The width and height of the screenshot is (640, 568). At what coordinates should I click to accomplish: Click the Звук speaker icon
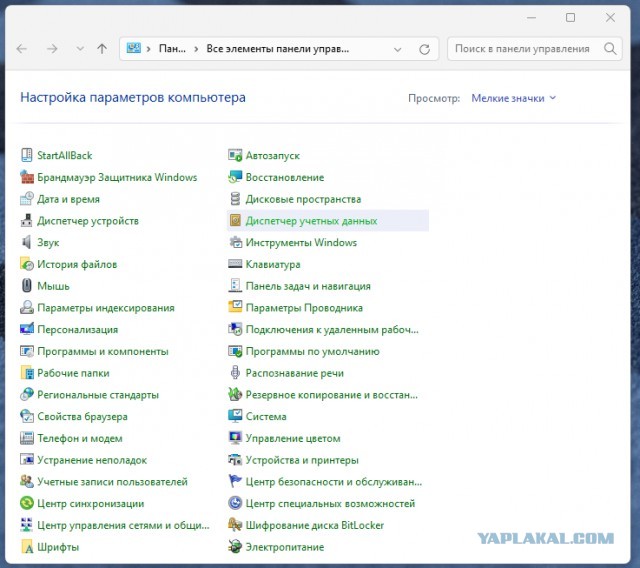(27, 242)
